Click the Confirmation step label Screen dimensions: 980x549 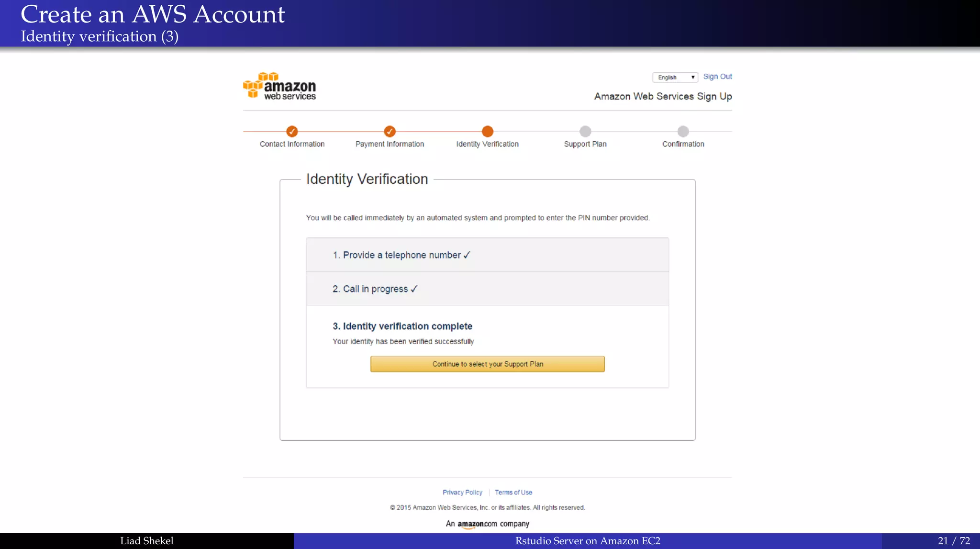(683, 144)
